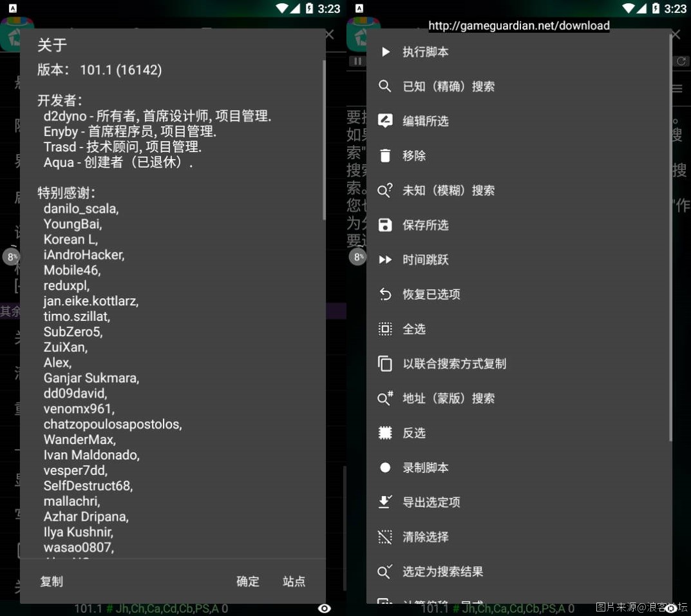This screenshot has height=616, width=691.
Task: Click the record circle icon for 录制脚本
Action: (385, 467)
